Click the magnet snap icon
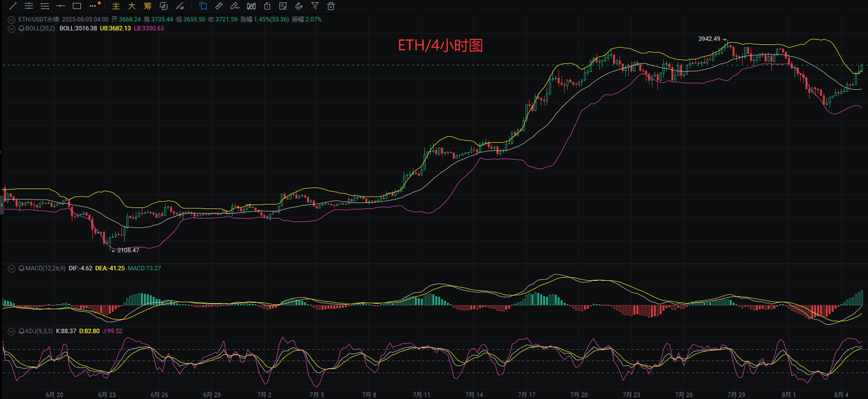This screenshot has width=868, height=399. point(299,6)
